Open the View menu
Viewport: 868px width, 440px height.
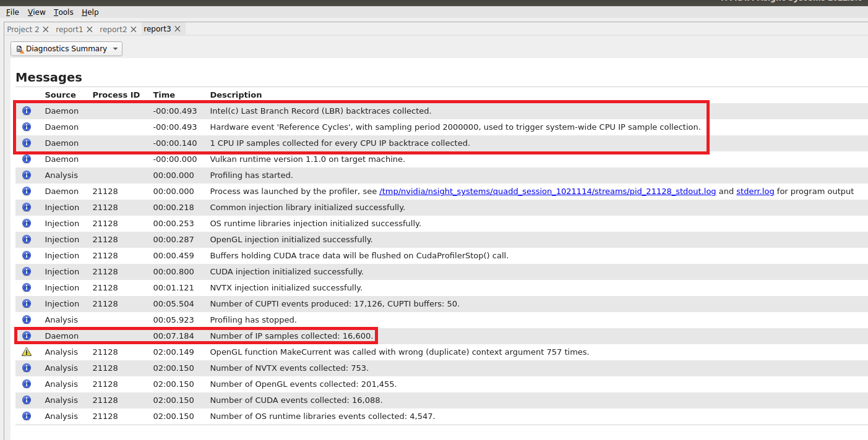coord(36,12)
